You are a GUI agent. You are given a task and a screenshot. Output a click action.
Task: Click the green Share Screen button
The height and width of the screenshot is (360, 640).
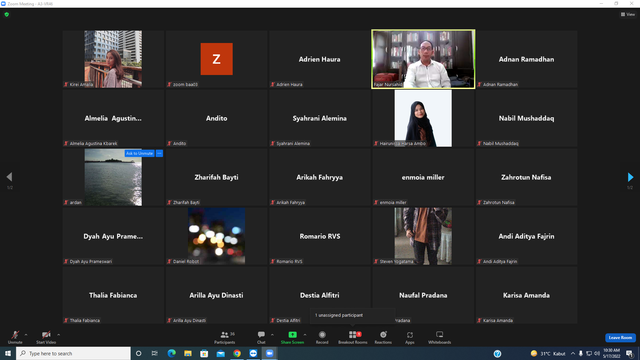pyautogui.click(x=292, y=337)
